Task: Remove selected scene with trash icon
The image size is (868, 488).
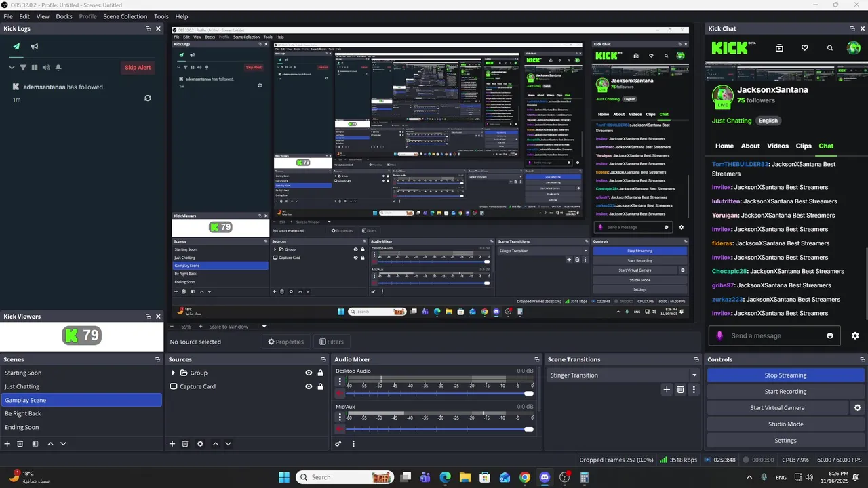Action: 20,444
